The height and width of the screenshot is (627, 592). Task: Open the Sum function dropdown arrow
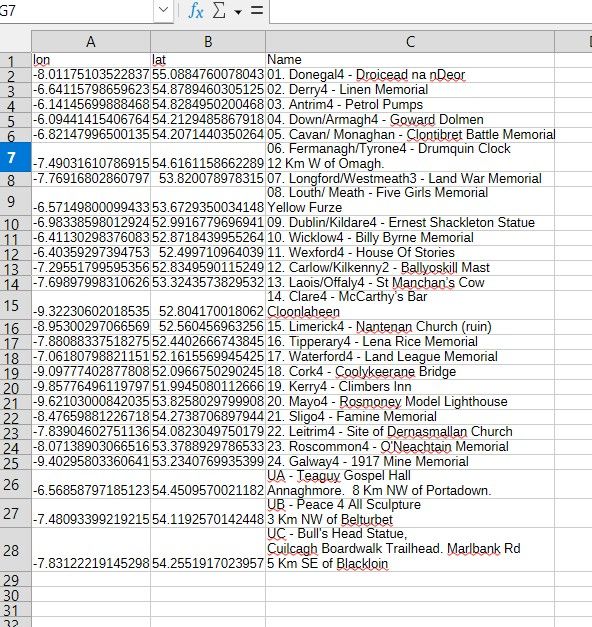[238, 12]
